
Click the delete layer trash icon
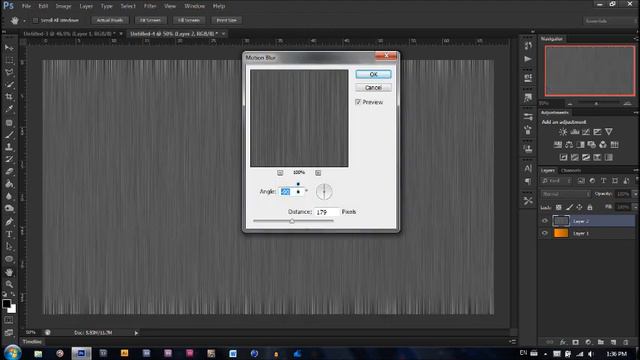tap(626, 342)
